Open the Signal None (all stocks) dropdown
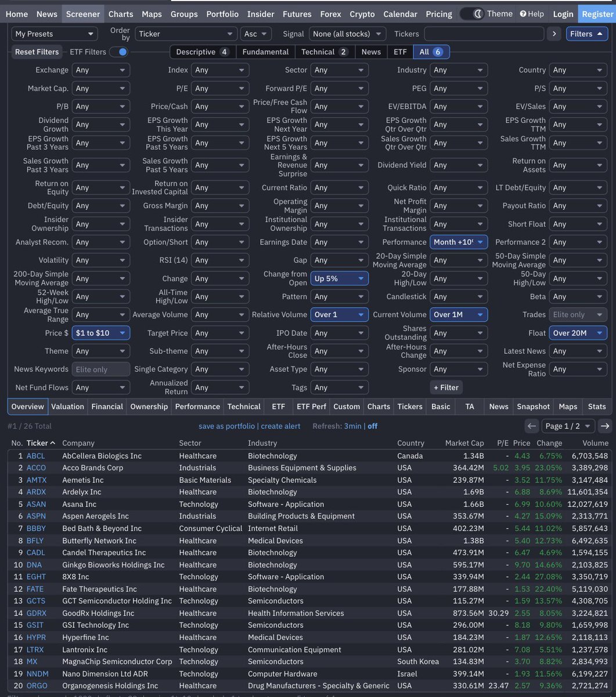This screenshot has width=616, height=697. click(347, 34)
